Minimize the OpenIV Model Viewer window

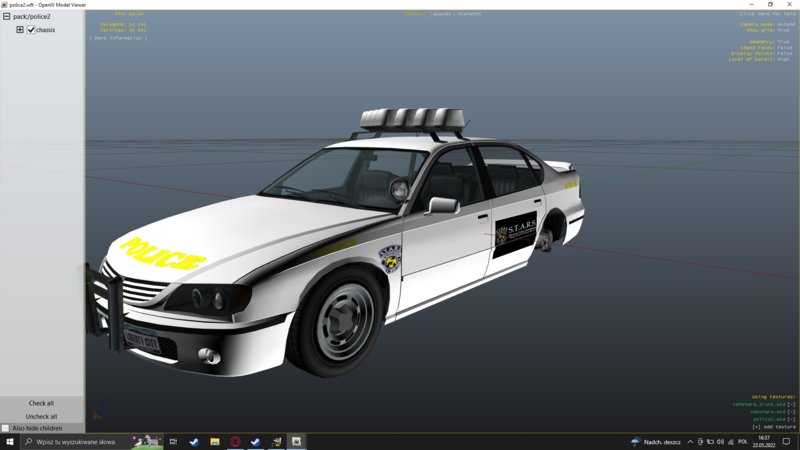(x=751, y=5)
